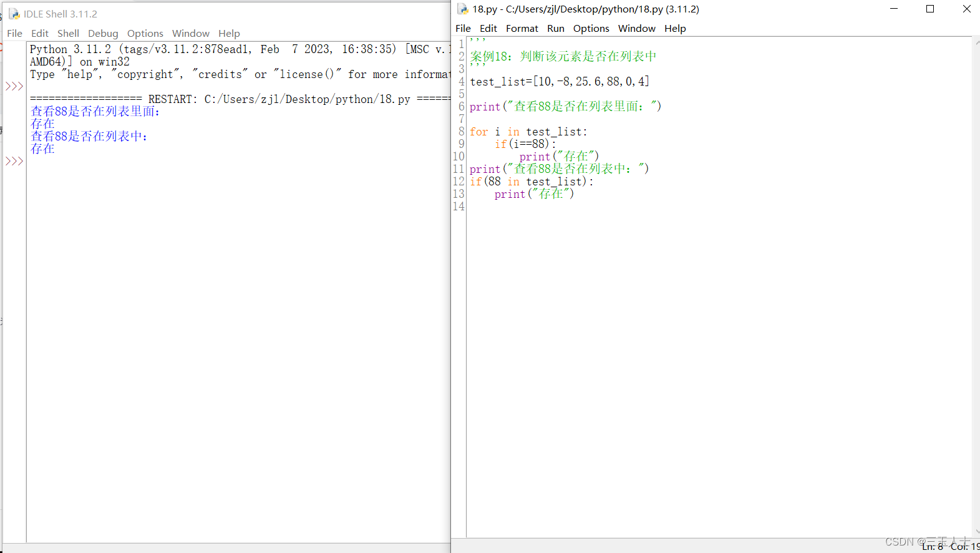Maximize the 18.py editor window
The image size is (980, 553).
point(930,9)
